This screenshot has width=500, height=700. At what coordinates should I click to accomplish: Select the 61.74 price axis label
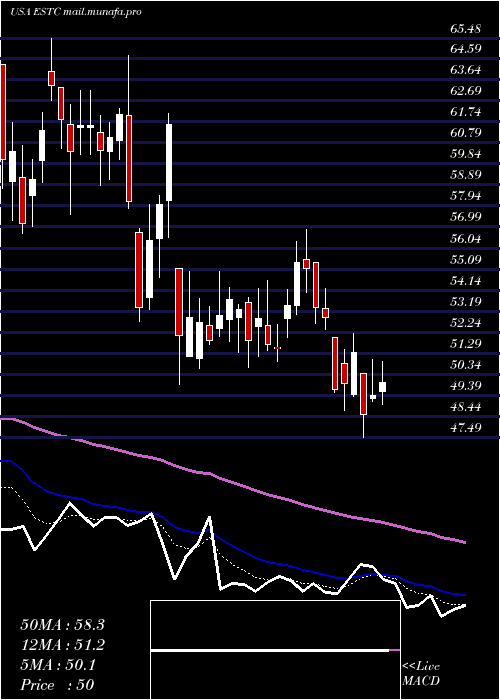(x=466, y=112)
